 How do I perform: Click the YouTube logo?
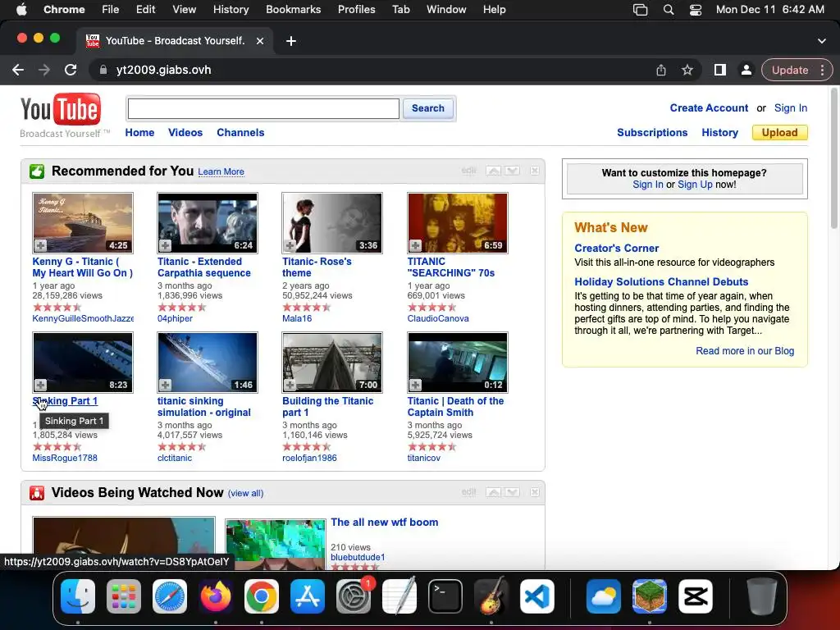(x=60, y=110)
